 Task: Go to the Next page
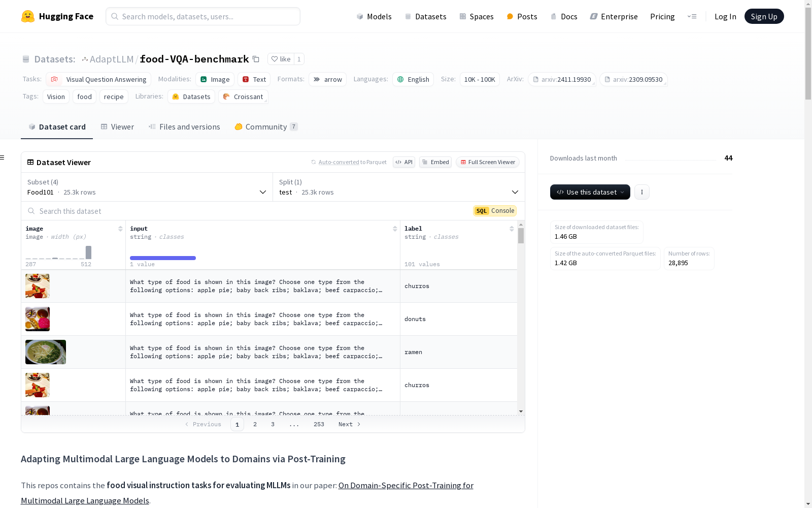pyautogui.click(x=350, y=424)
